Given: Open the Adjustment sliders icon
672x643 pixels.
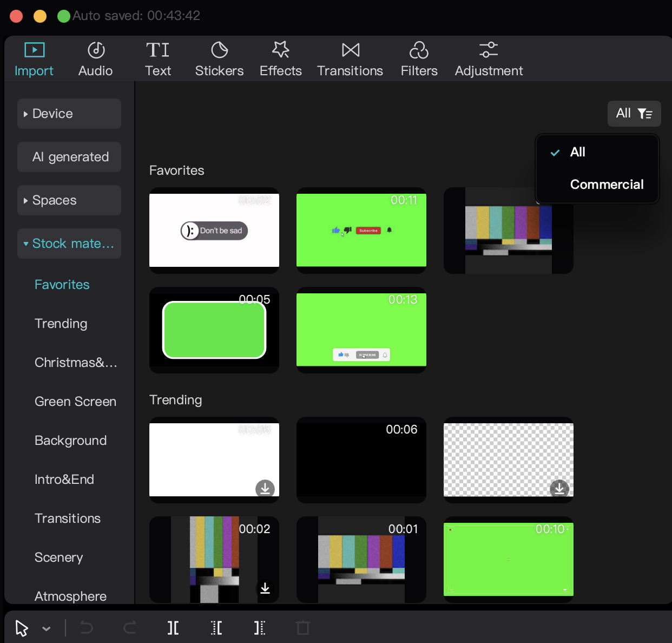Looking at the screenshot, I should pos(489,50).
